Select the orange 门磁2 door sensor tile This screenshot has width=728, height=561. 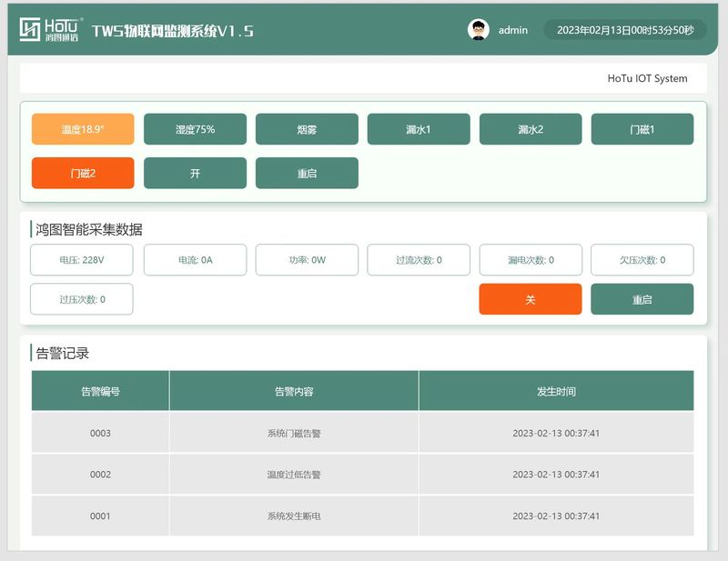(x=83, y=173)
